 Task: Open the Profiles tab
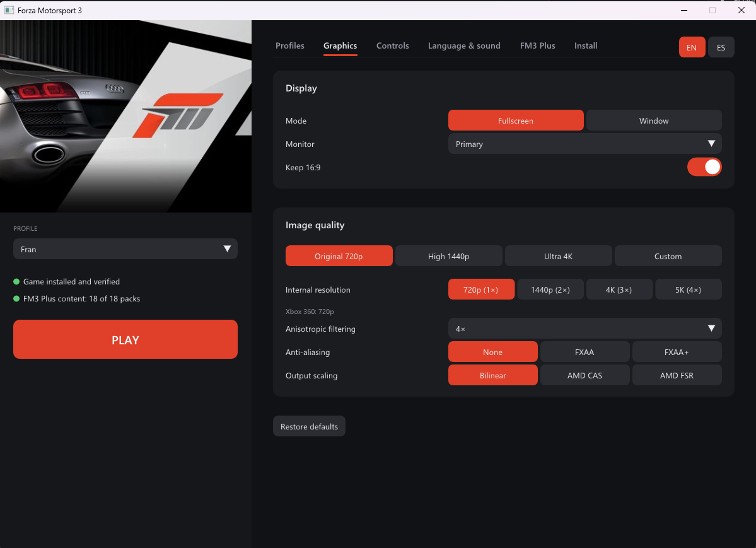[x=290, y=46]
